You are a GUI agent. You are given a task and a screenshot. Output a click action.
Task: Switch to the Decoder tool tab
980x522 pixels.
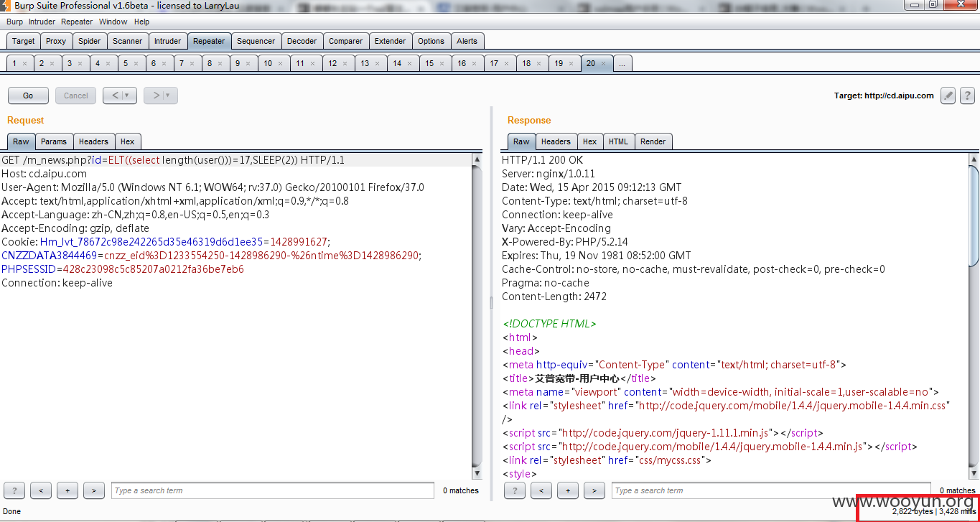pos(302,41)
